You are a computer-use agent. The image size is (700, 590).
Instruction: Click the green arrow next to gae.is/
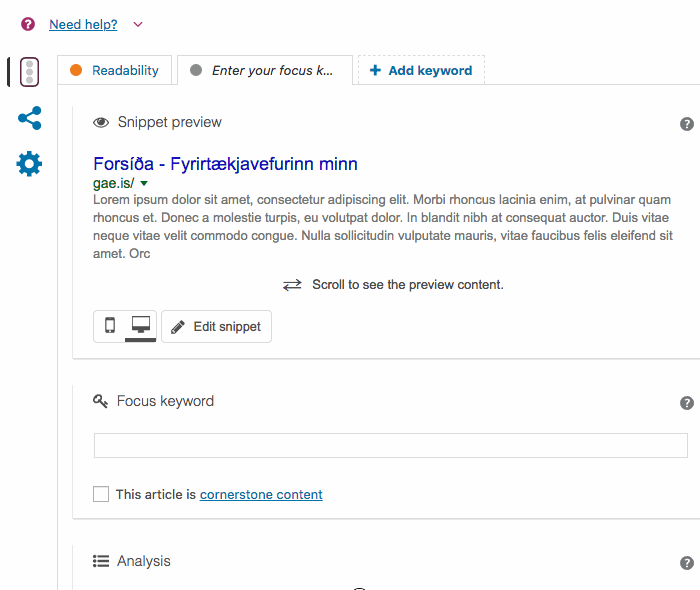point(144,184)
